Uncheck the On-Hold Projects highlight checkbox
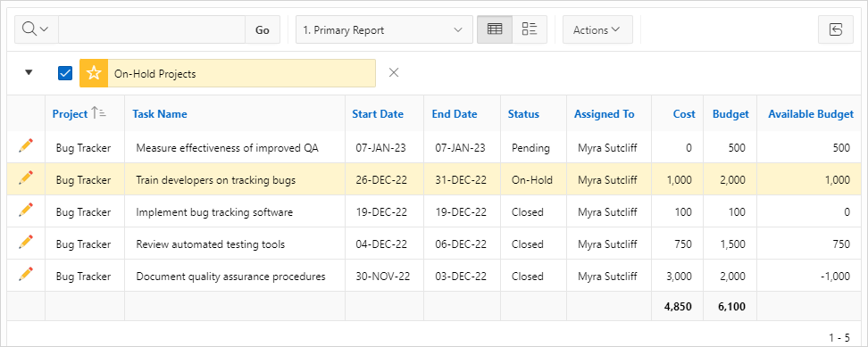Viewport: 868px width, 347px height. pos(65,73)
